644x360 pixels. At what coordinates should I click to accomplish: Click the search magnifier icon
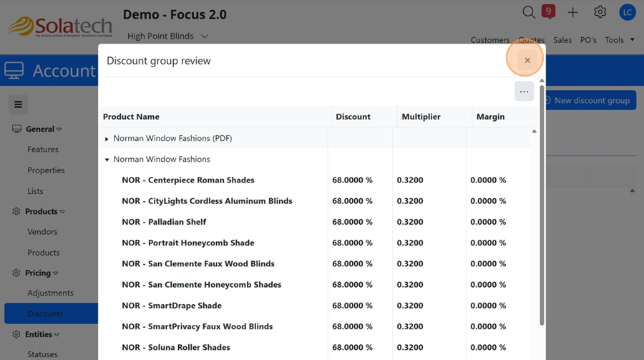coord(528,12)
